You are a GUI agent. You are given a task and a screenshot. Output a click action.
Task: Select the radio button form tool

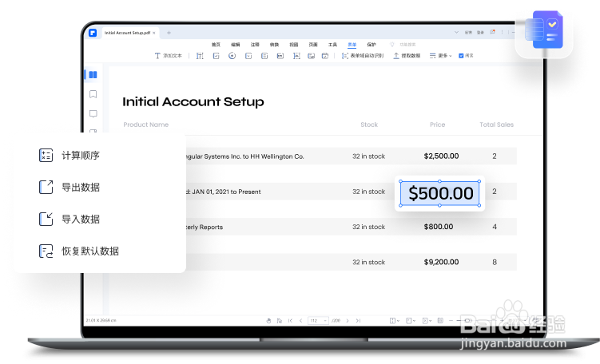coord(232,56)
